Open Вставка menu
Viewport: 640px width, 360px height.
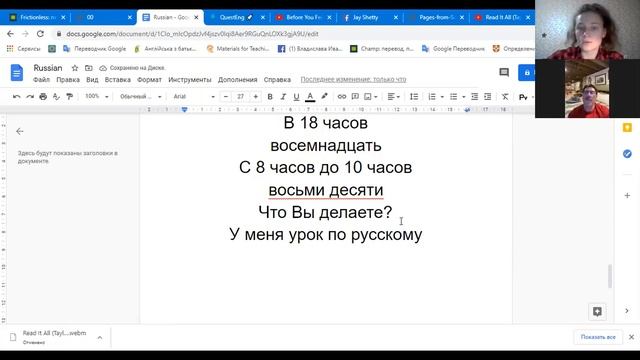coord(118,80)
